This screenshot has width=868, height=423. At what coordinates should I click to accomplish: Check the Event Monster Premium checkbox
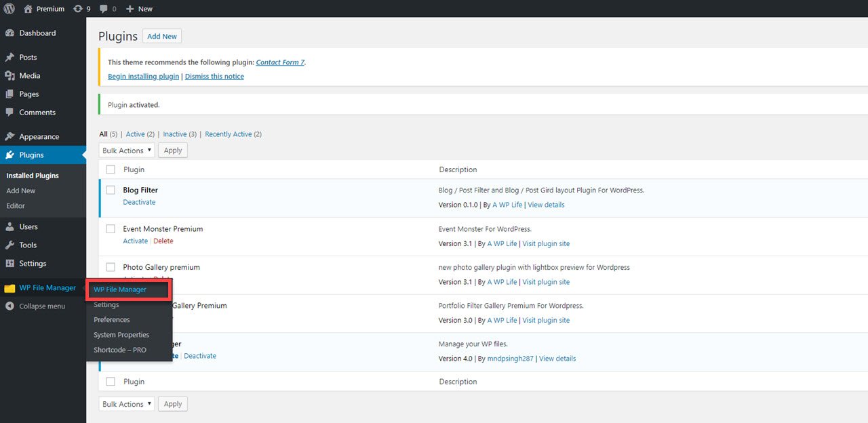coord(111,229)
